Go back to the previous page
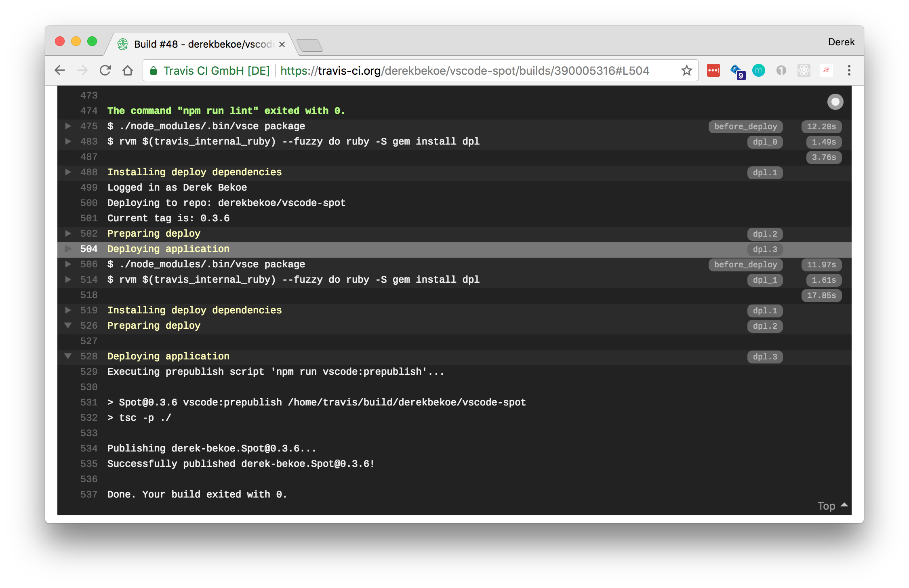 click(60, 71)
